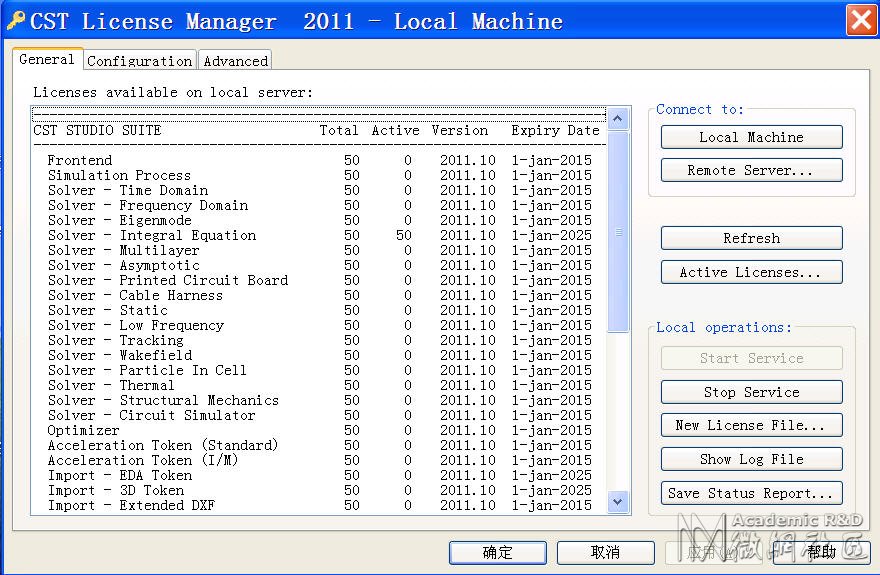
Task: Click 'Licenses available on local server' label
Action: click(173, 92)
